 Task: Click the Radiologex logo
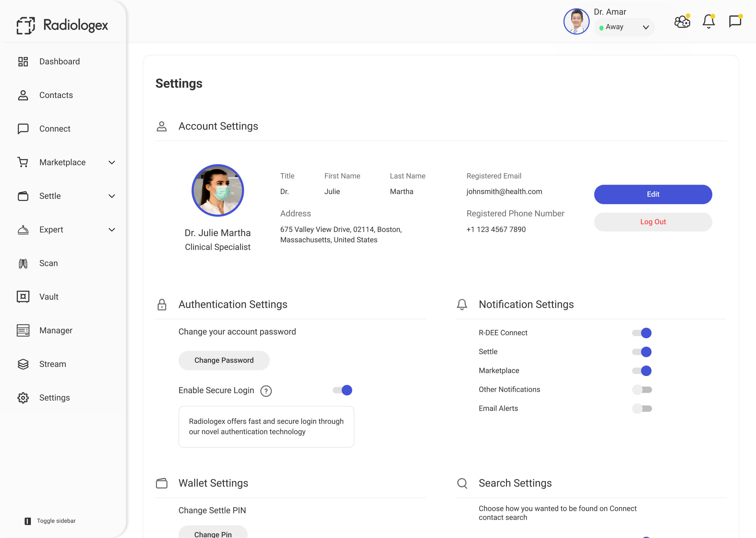pos(62,26)
